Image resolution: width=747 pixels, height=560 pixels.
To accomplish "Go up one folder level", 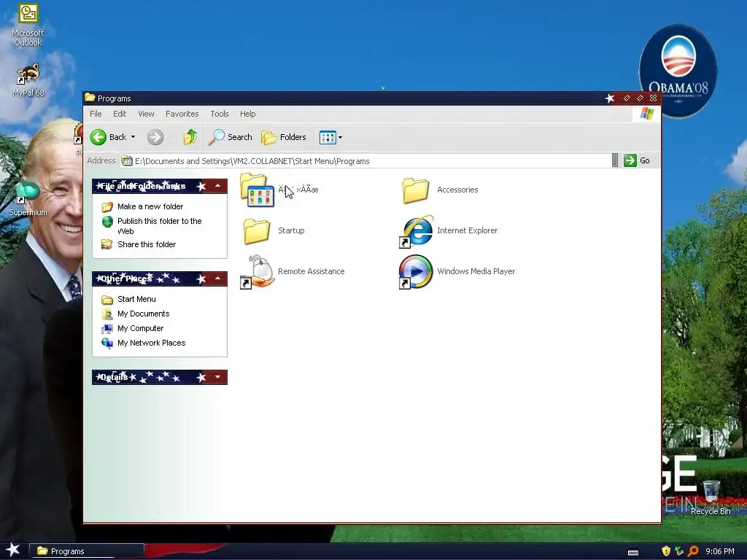I will 190,137.
